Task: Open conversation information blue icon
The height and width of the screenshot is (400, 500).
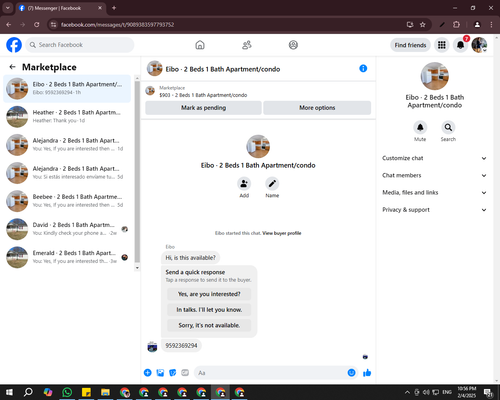Action: [363, 68]
